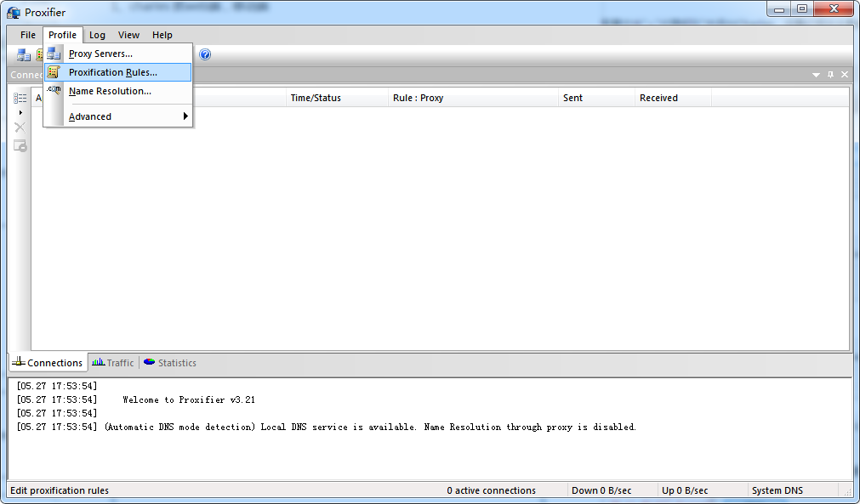Open the Connections panel dropdown arrow

(816, 75)
